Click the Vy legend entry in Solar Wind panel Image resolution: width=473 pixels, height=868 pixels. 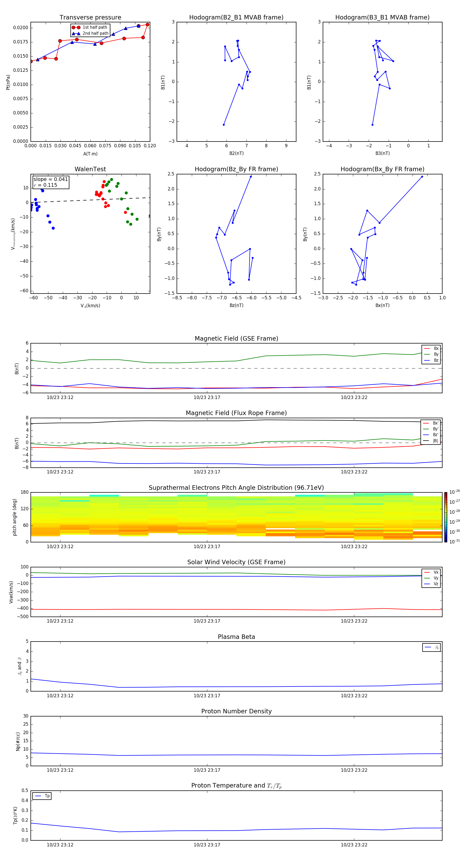(x=431, y=578)
